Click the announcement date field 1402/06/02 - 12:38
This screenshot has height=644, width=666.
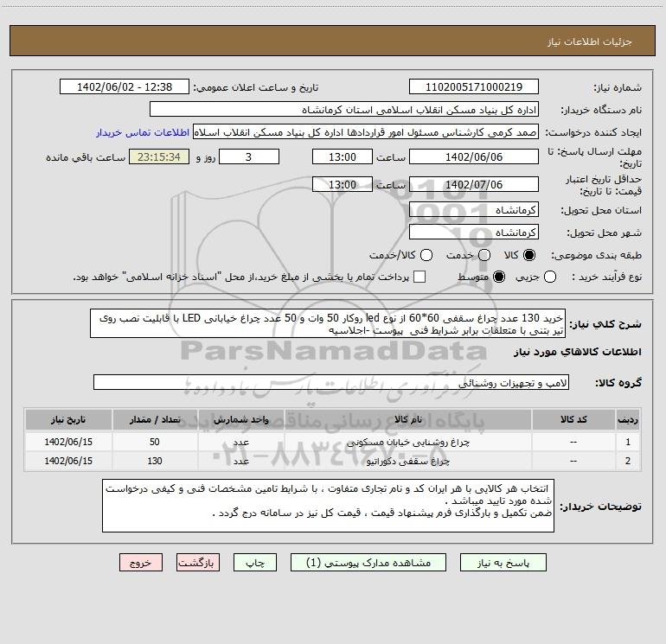point(125,86)
